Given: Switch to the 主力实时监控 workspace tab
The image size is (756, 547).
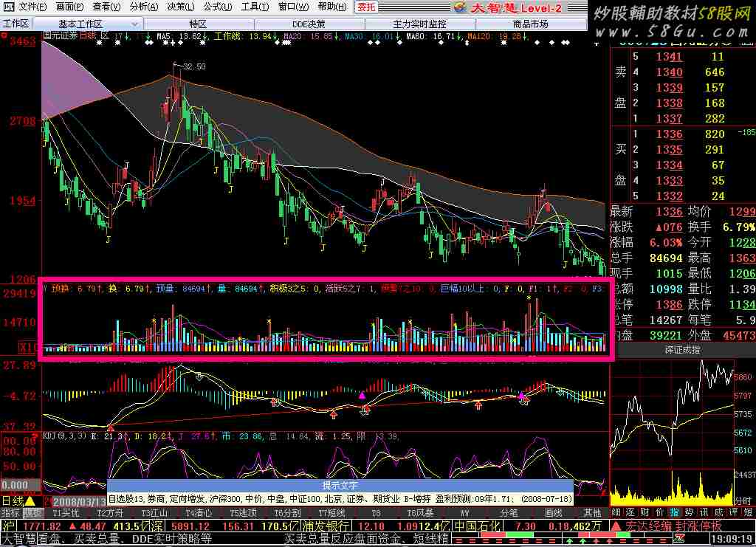Looking at the screenshot, I should point(419,24).
